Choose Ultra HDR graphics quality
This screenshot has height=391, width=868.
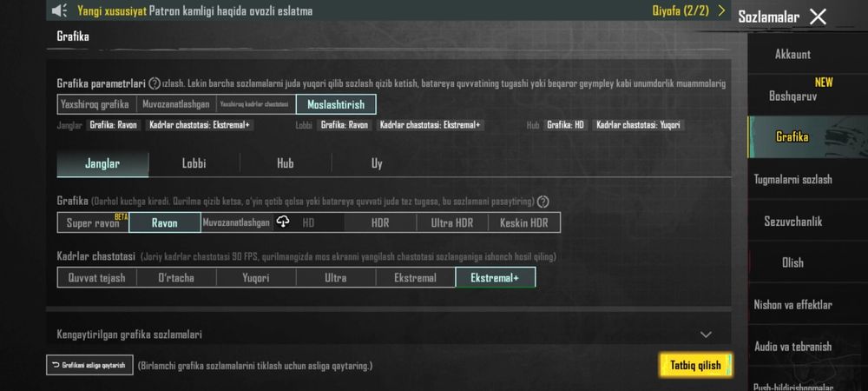point(452,222)
